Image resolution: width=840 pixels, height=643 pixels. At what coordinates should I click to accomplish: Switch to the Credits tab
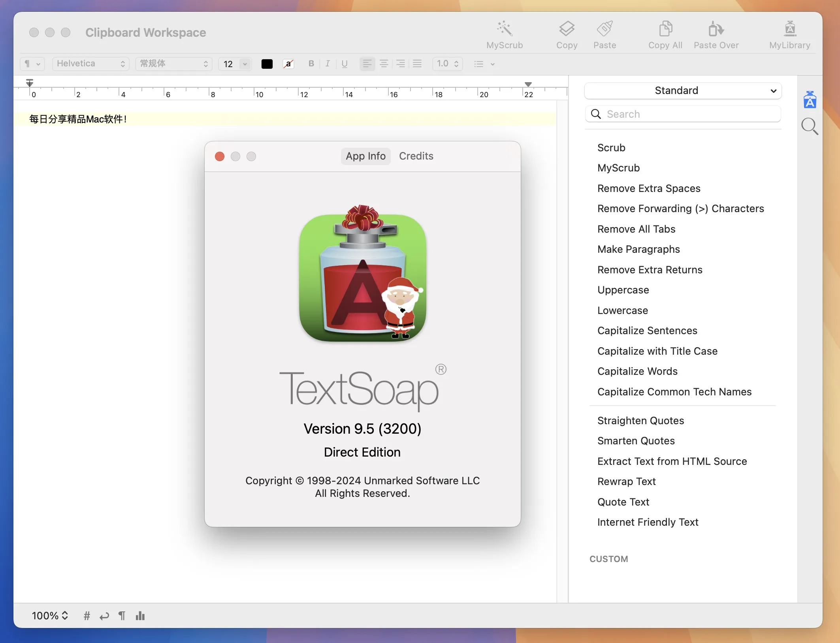click(x=416, y=156)
